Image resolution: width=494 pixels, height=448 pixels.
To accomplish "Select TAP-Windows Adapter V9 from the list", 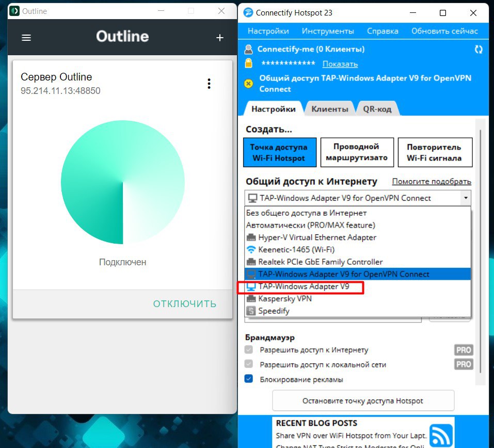I will click(x=304, y=286).
